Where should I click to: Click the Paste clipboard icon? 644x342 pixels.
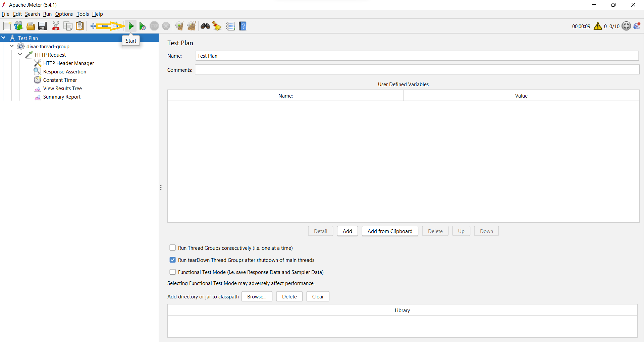tap(79, 26)
